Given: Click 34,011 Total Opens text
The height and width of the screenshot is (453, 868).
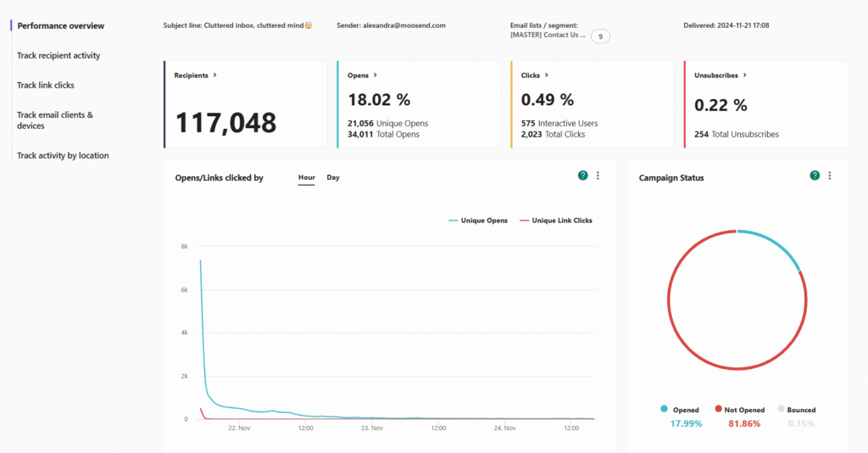Looking at the screenshot, I should [x=383, y=135].
